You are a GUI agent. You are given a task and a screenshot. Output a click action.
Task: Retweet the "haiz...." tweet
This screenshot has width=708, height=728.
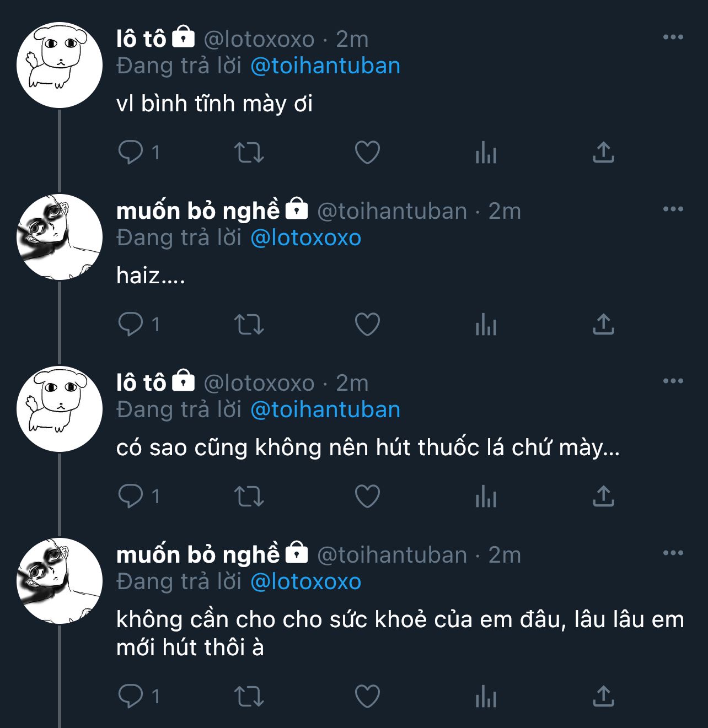(x=249, y=325)
